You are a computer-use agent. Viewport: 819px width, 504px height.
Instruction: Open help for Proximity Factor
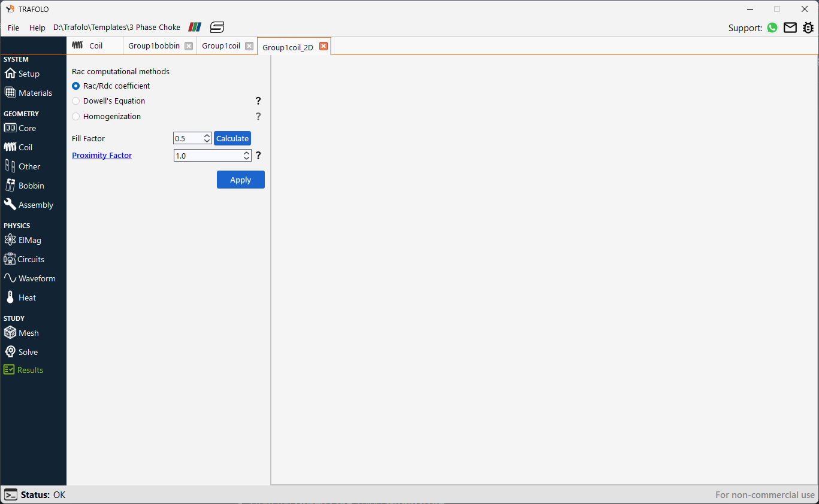[x=258, y=156]
